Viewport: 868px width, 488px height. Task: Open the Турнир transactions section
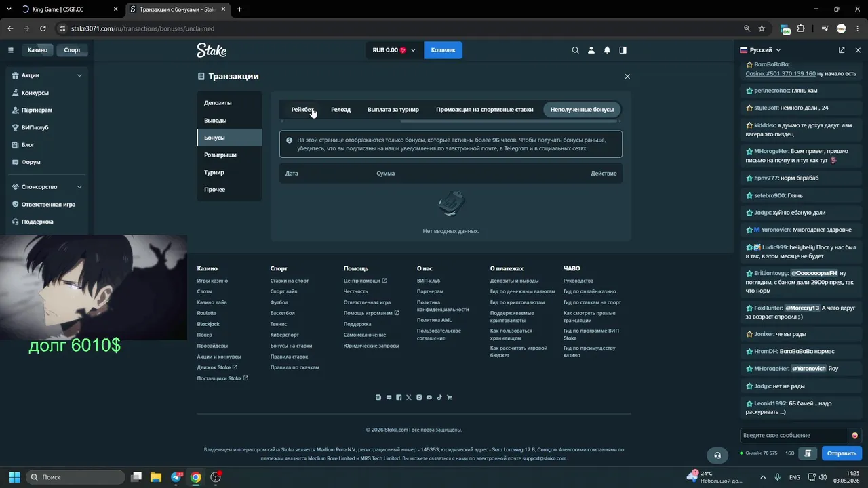click(229, 173)
